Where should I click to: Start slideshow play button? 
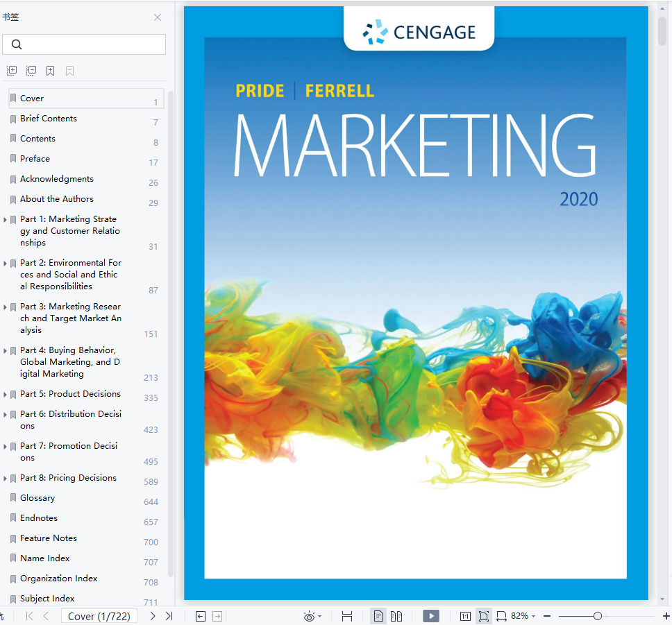point(430,617)
